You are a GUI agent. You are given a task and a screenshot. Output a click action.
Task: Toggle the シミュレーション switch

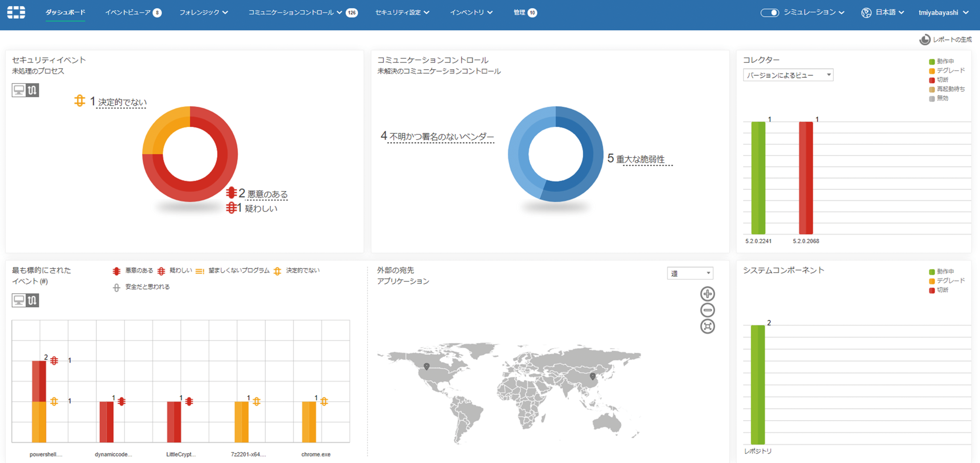coord(770,12)
